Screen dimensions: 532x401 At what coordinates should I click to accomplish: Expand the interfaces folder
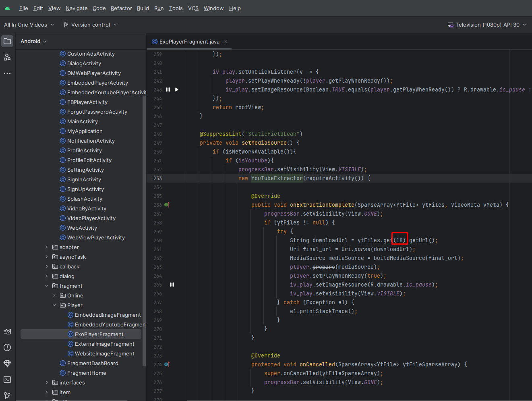tap(47, 382)
